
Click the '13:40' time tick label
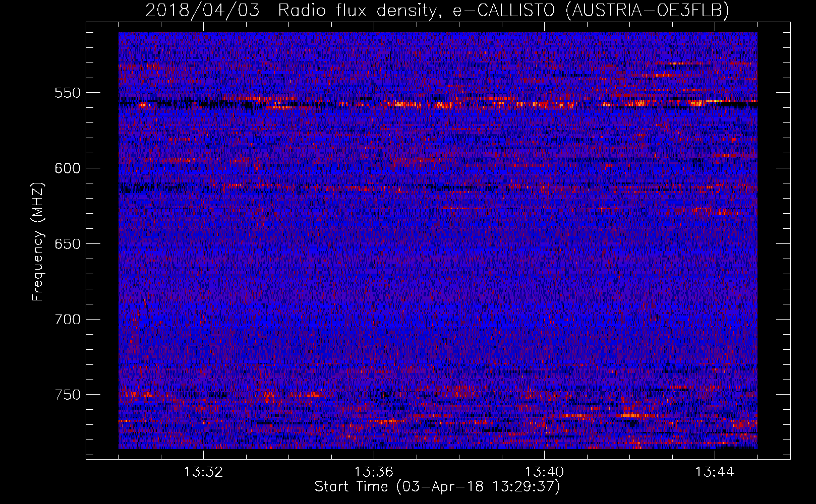pyautogui.click(x=544, y=472)
